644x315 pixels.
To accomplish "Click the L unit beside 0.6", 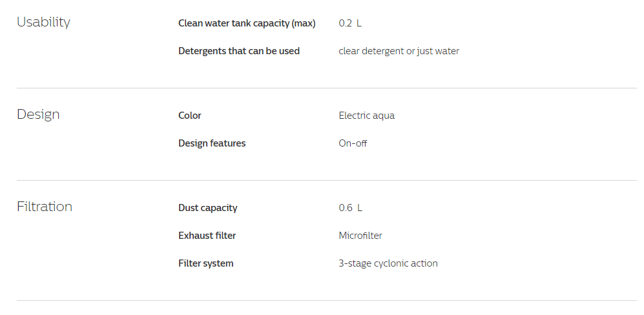I will click(359, 208).
